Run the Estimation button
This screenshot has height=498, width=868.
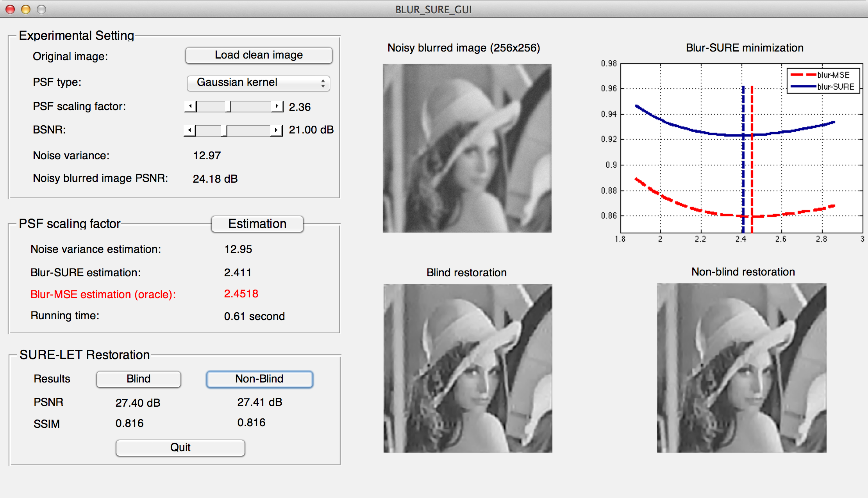point(257,224)
